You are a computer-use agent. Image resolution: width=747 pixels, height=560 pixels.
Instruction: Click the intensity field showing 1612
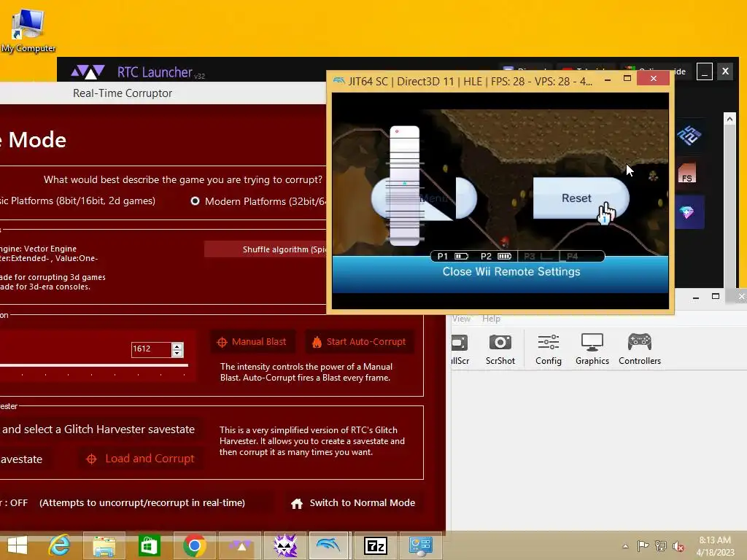151,349
